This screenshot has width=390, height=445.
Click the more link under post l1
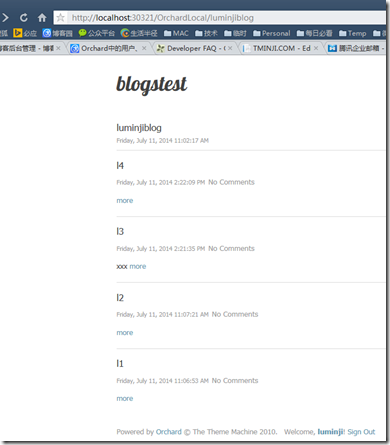pyautogui.click(x=125, y=399)
